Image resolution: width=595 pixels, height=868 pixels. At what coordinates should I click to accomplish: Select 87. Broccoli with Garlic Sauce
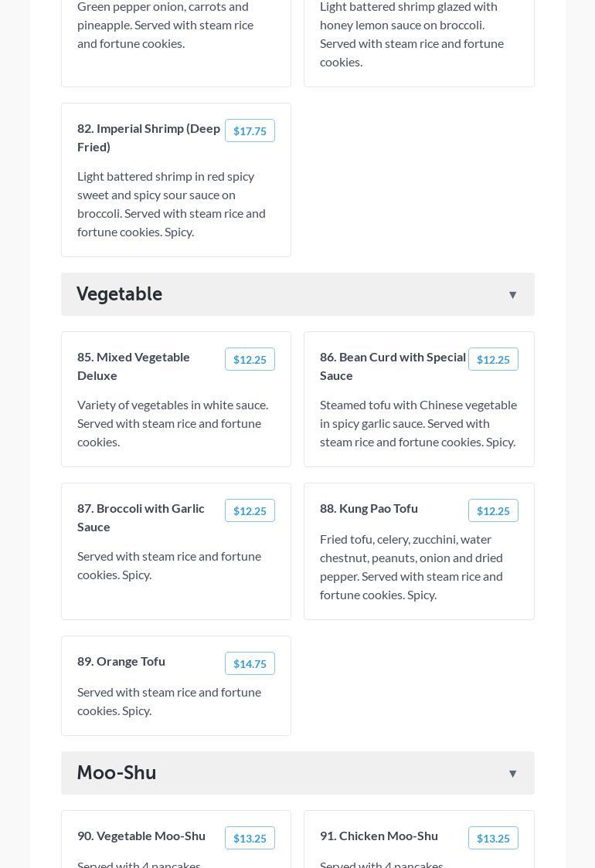click(x=141, y=517)
